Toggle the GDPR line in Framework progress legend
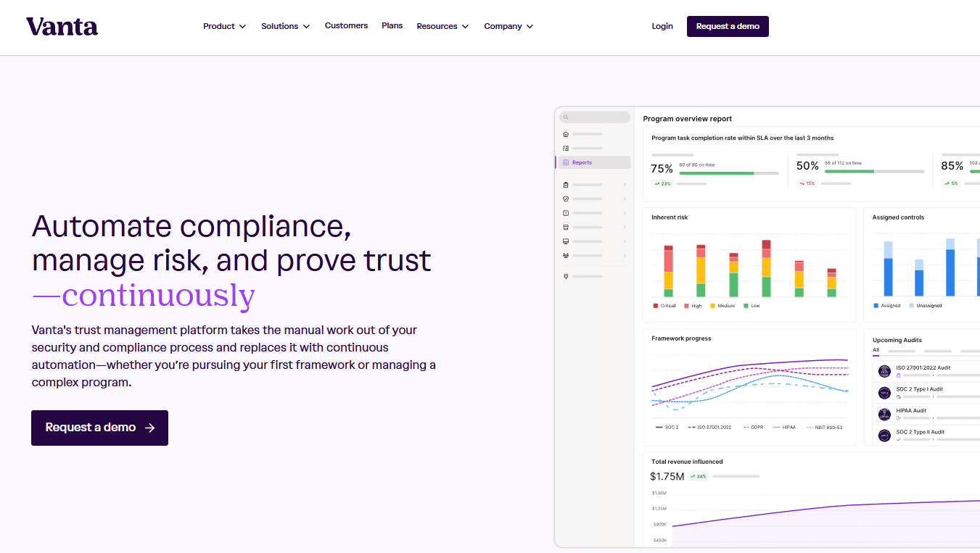Screen dimensions: 980x553 [754, 427]
